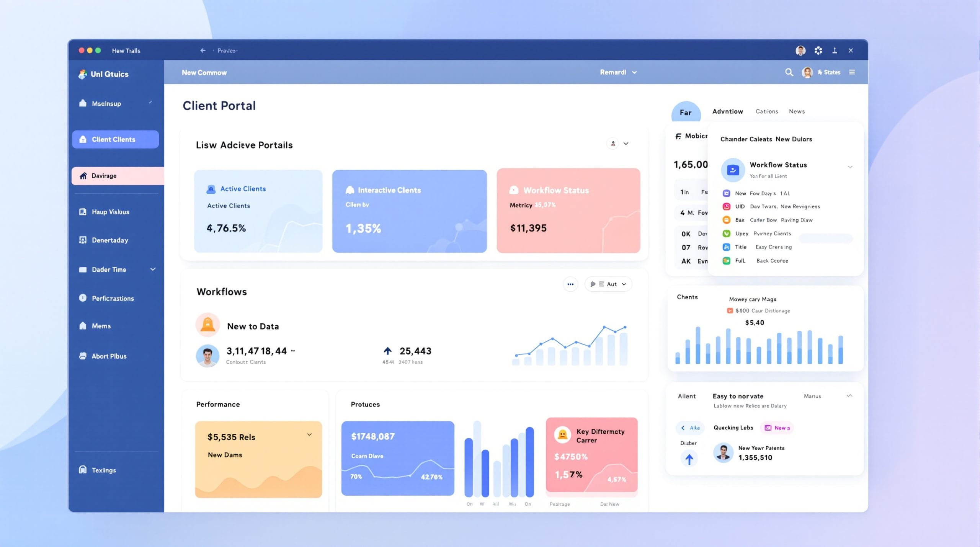This screenshot has height=547, width=980.
Task: Click the green icon on Upey row
Action: [x=726, y=233]
